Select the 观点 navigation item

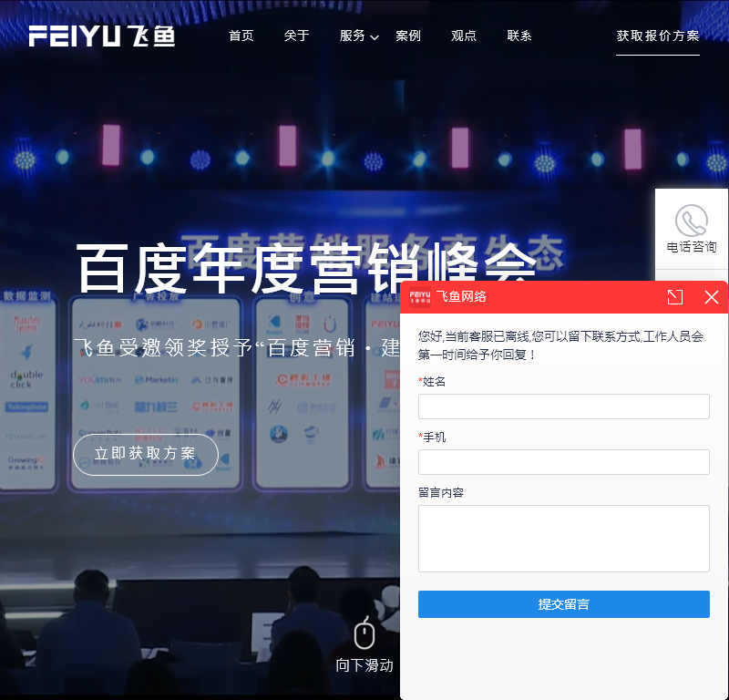point(464,36)
